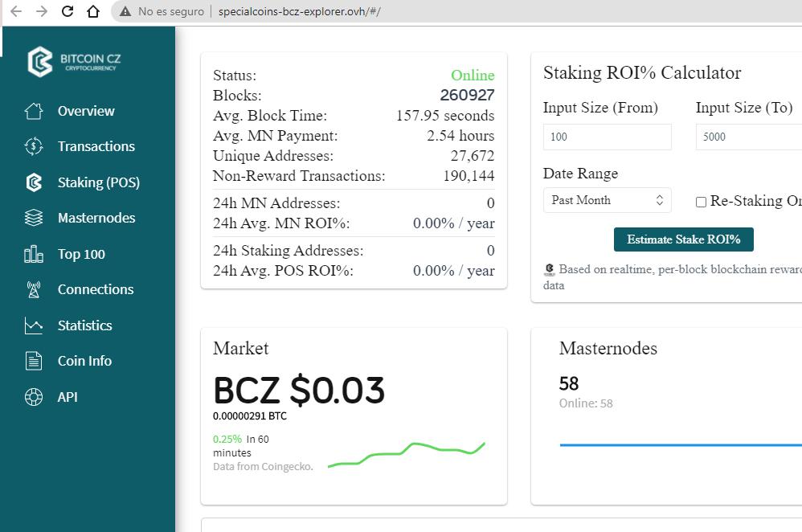Click the Statistics line chart icon

34,325
